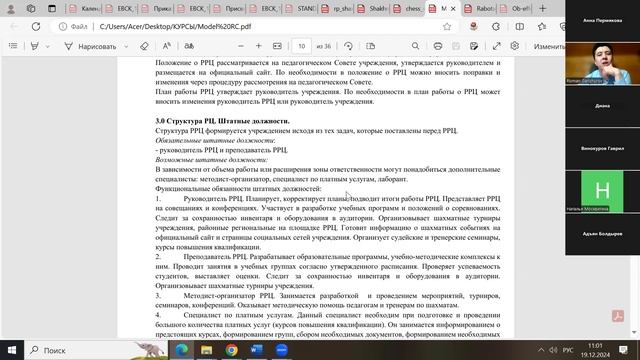This screenshot has width=640, height=360.
Task: Switch to the rp_sho tab
Action: click(336, 8)
